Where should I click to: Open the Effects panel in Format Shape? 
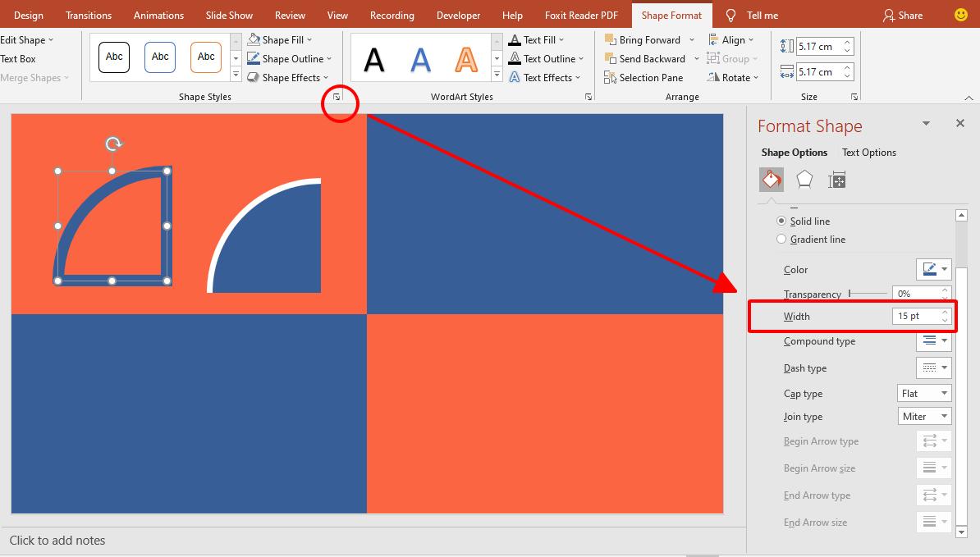point(804,179)
